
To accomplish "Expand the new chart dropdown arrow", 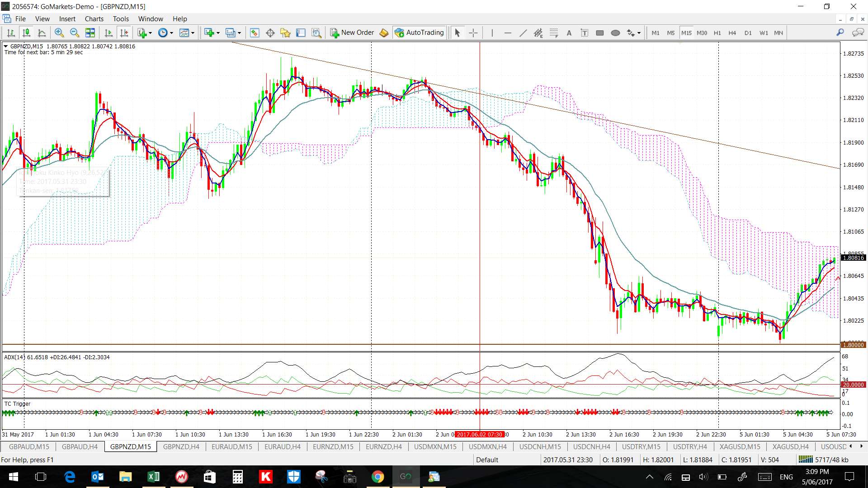I will pos(218,33).
